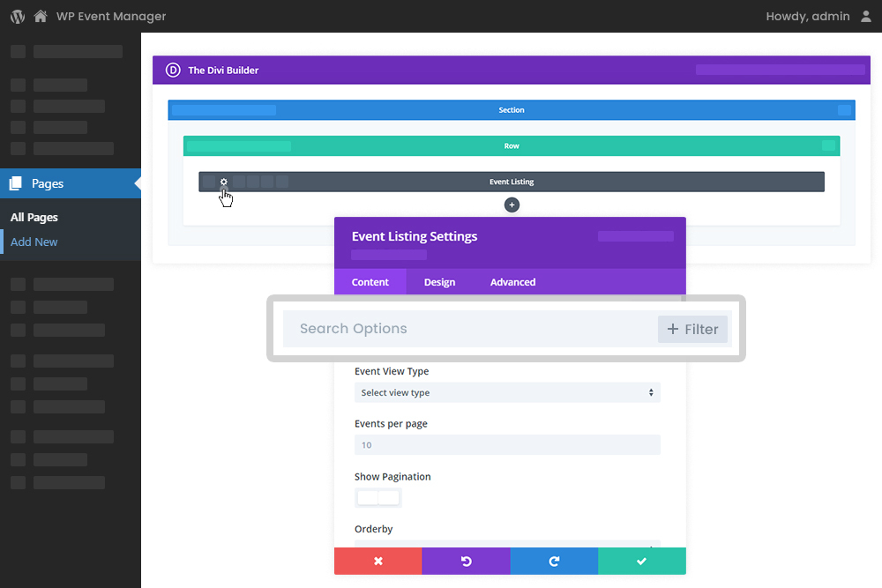Select All Pages in the sidebar

click(x=34, y=217)
